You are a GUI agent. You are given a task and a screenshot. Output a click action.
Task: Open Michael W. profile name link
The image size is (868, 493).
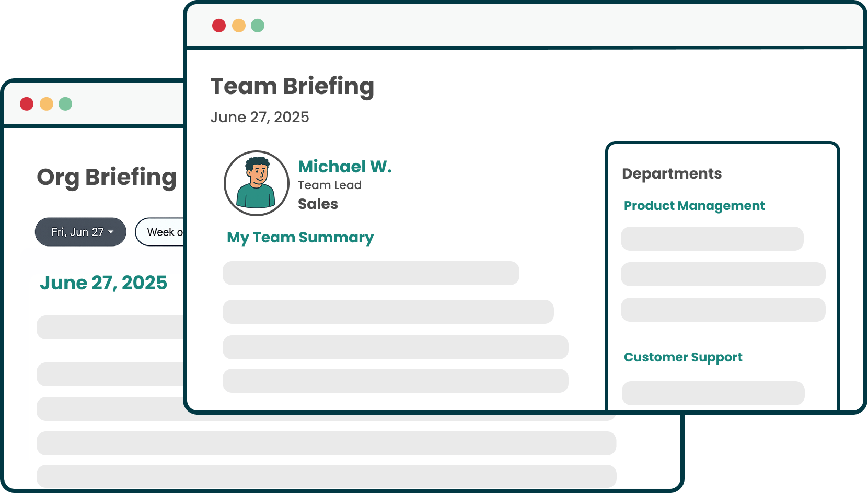(x=344, y=167)
